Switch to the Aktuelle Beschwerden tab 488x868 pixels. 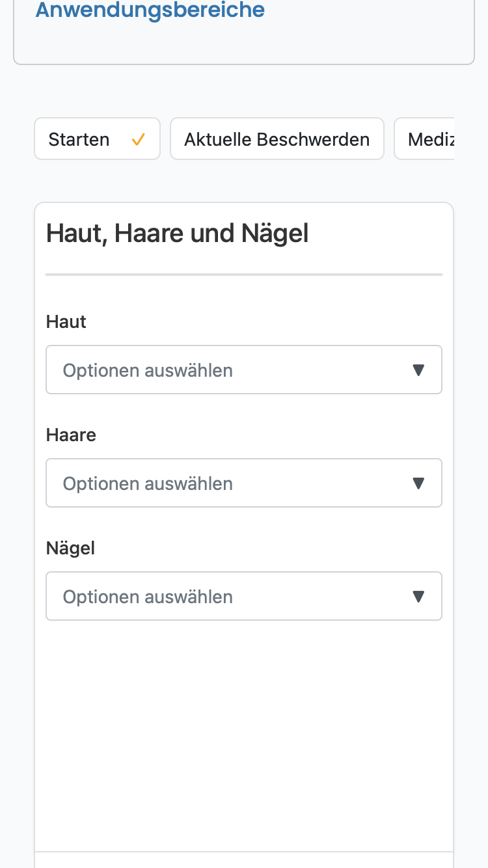point(277,139)
